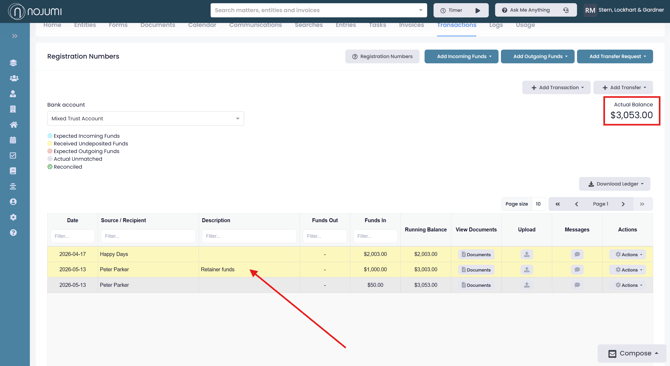Screen dimensions: 670x366
Task: Click the Funds Out filter input
Action: (325, 236)
